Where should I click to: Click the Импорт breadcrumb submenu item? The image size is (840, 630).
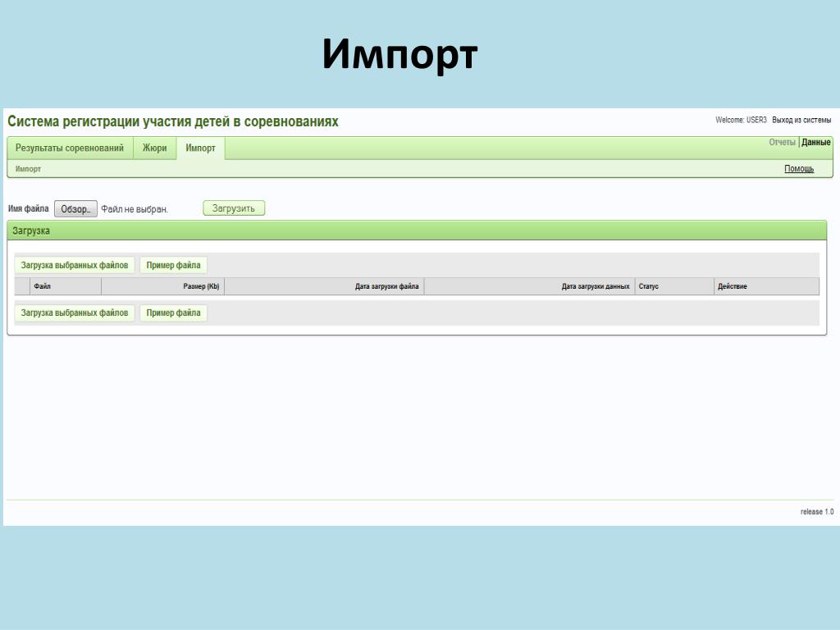pyautogui.click(x=29, y=169)
